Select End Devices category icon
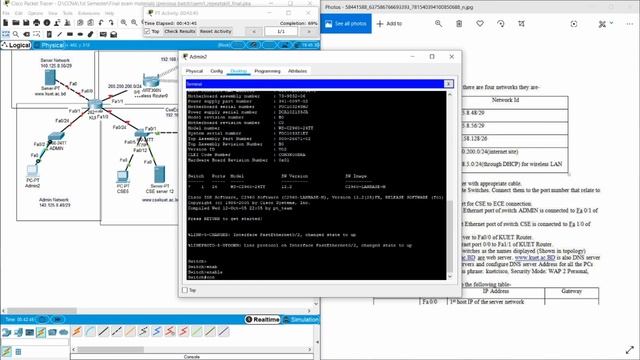Image resolution: width=640 pixels, height=360 pixels. 18,332
